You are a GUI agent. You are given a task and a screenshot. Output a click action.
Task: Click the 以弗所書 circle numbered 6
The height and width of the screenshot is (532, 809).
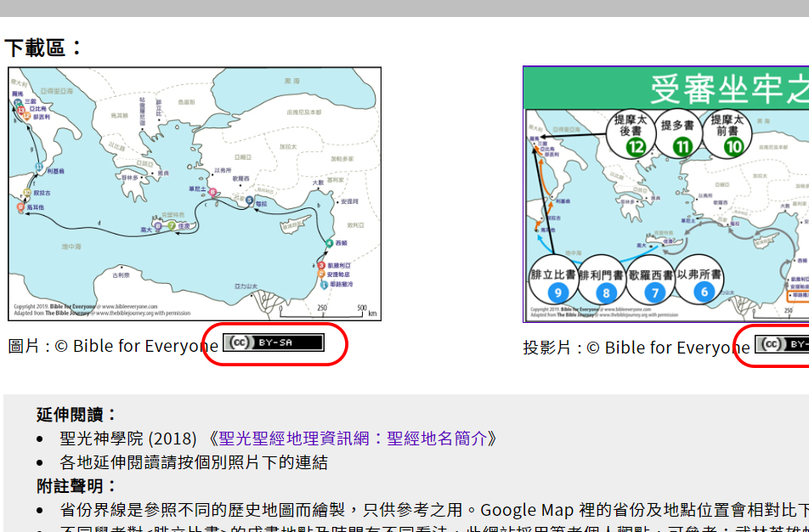pos(703,281)
